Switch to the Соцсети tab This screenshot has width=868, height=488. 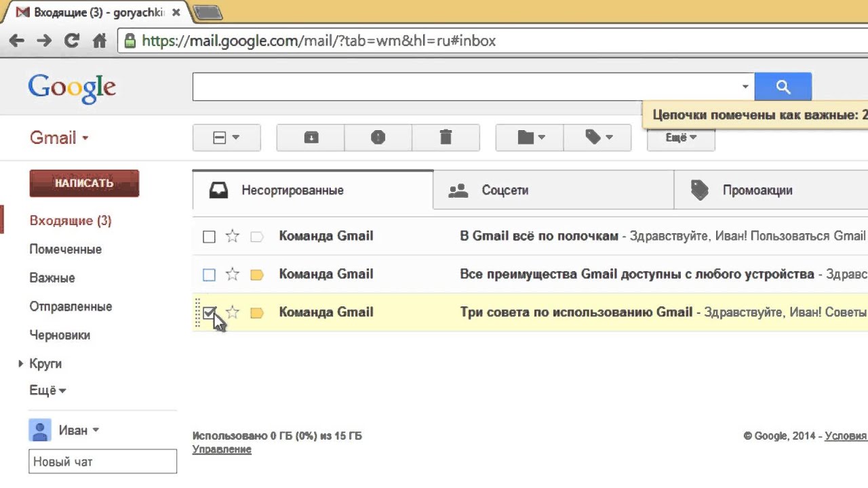click(553, 190)
